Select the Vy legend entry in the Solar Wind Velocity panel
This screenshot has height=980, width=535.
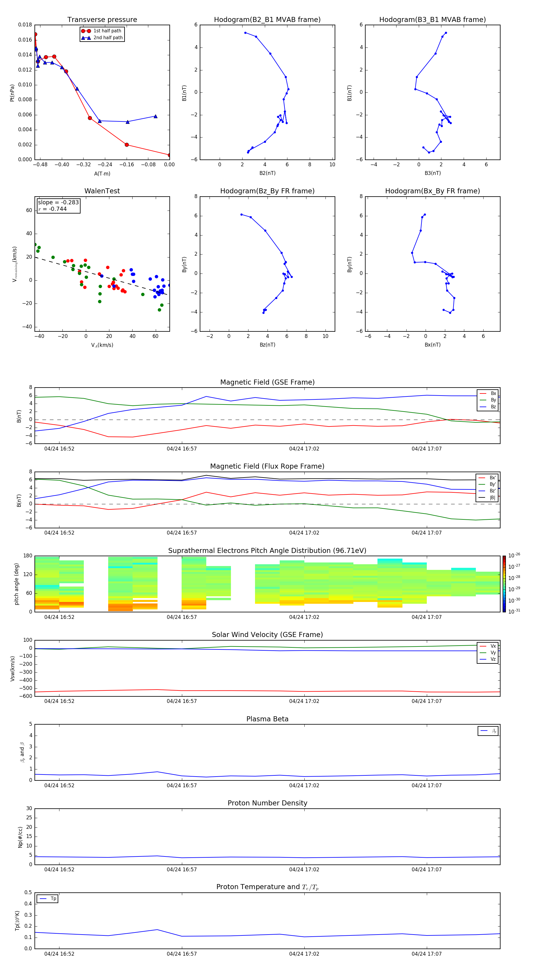coord(488,652)
